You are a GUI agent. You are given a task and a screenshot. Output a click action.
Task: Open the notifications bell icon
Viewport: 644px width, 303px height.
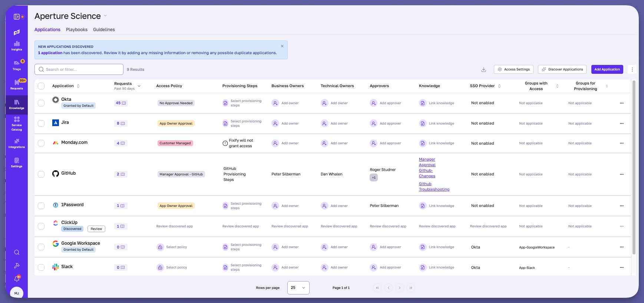[x=17, y=279]
